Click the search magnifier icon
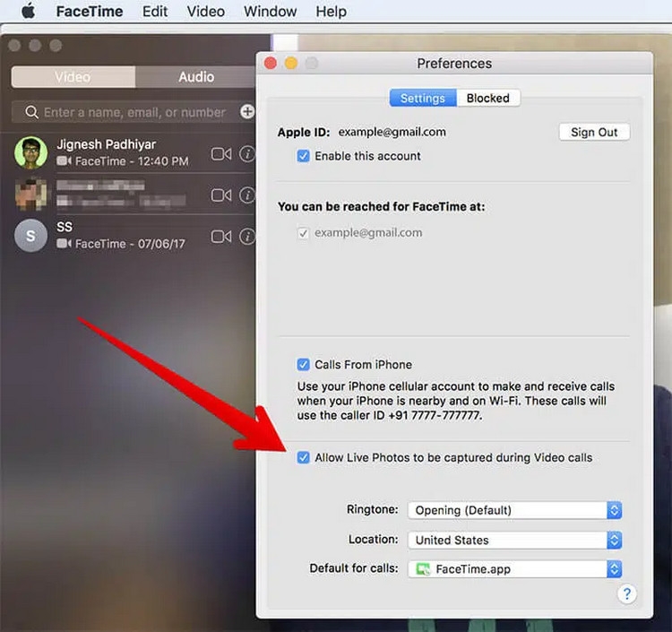Viewport: 672px width, 632px height. pyautogui.click(x=31, y=112)
